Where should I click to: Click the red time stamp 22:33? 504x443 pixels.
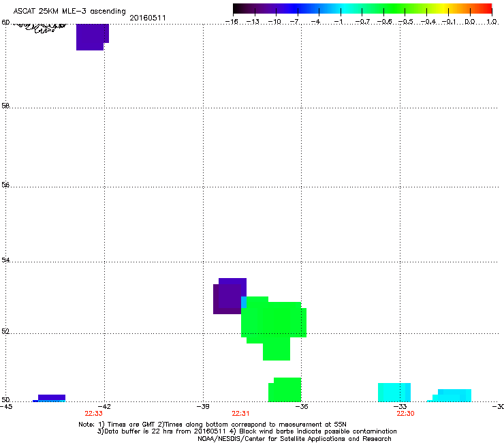click(93, 414)
